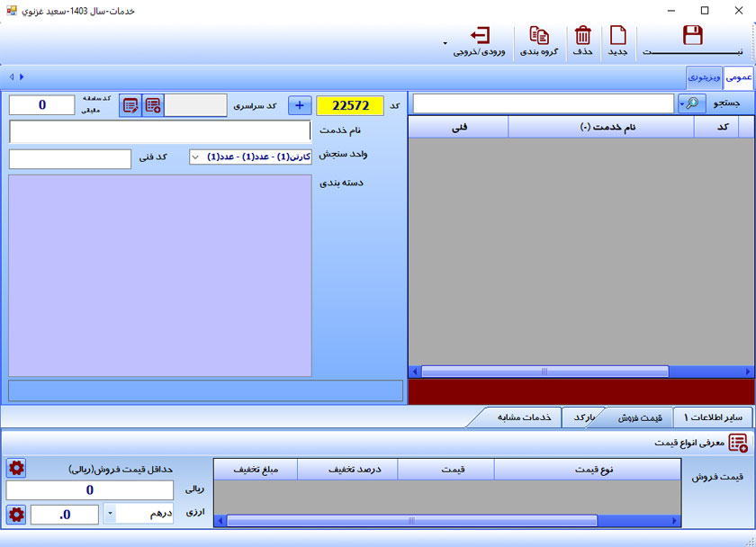Click the service list horizontal scrollbar
756x547 pixels.
[x=544, y=371]
